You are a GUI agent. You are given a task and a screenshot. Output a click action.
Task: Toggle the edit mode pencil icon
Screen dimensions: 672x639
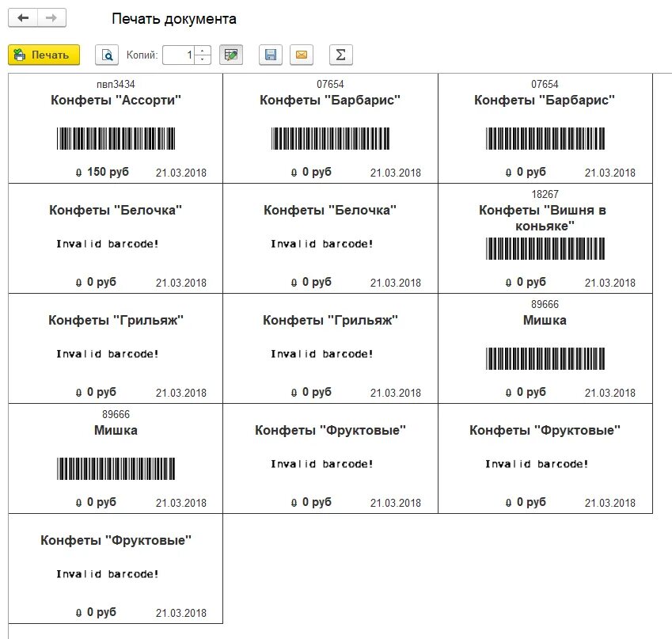231,55
